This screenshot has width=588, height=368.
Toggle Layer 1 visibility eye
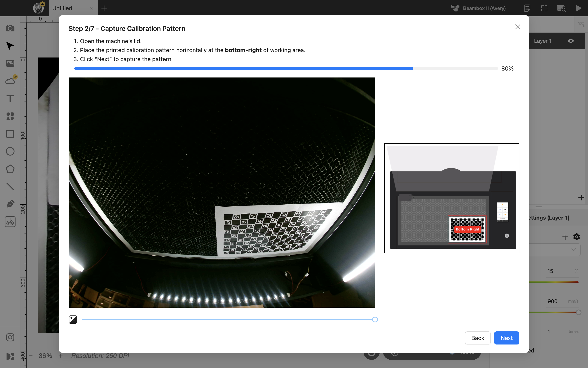571,41
